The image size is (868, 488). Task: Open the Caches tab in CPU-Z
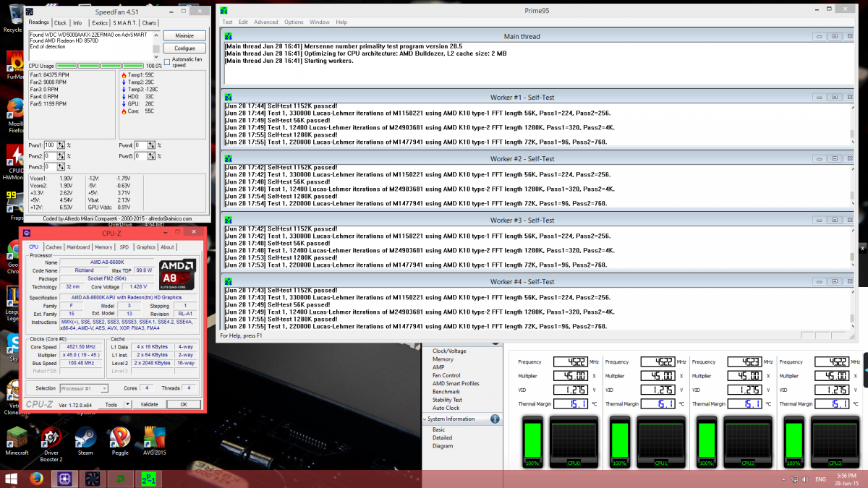point(54,247)
